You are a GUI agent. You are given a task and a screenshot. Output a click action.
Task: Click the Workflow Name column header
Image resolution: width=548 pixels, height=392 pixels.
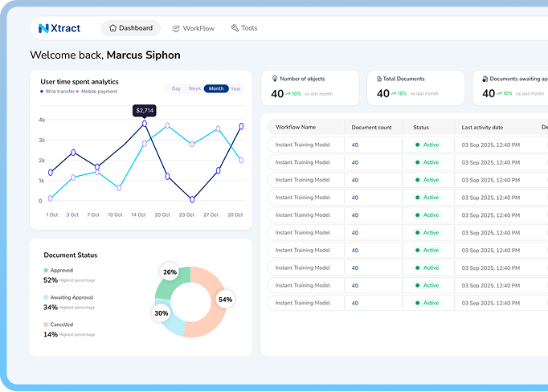pyautogui.click(x=296, y=127)
